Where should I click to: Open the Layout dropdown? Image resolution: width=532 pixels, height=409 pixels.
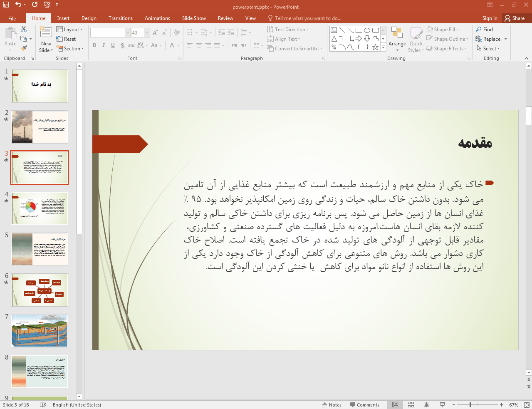coord(69,30)
